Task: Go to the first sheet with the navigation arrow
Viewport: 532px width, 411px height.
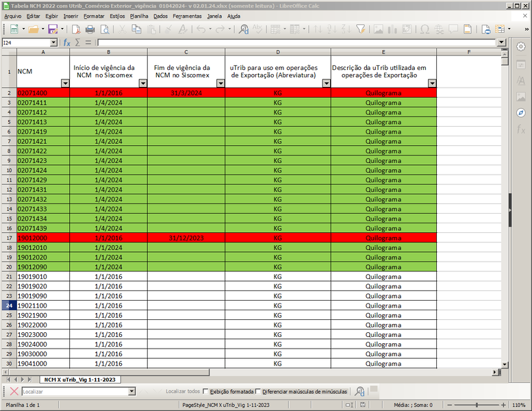Action: 8,379
